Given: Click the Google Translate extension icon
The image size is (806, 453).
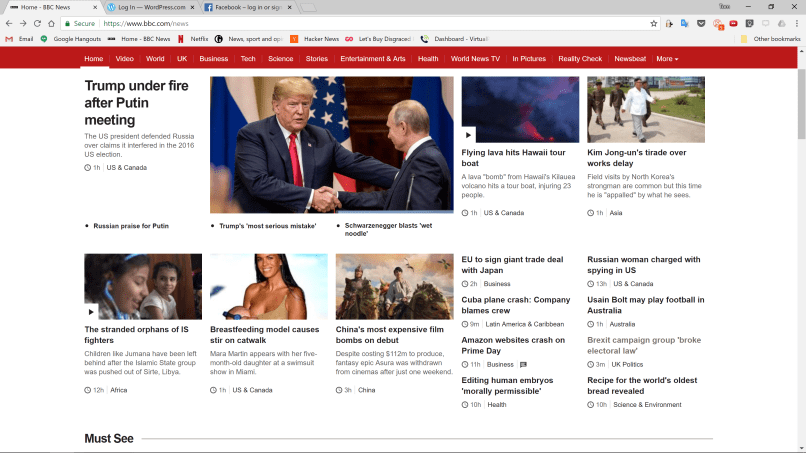Looking at the screenshot, I should (x=685, y=24).
